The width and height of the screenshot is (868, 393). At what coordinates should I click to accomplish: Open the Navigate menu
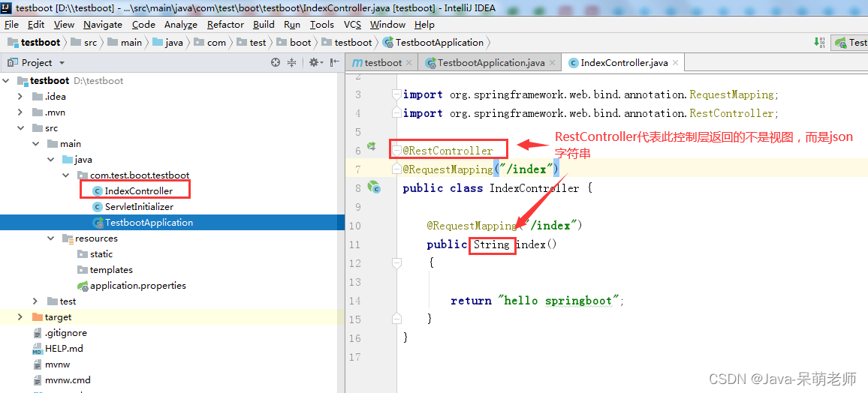[x=103, y=24]
